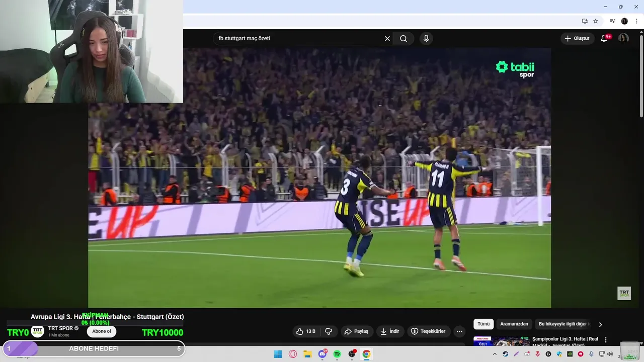The image size is (644, 362).
Task: Open Opera GX from the taskbar
Action: [x=293, y=354]
